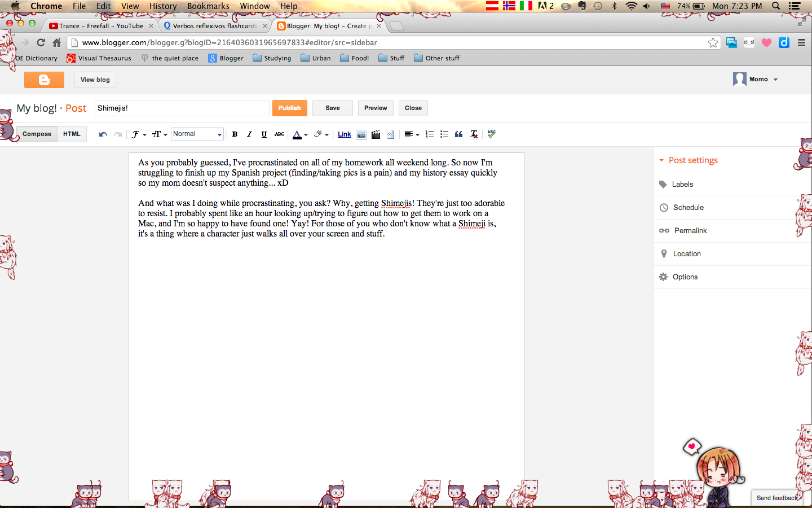Open the Notification Center list icon
812x508 pixels.
click(x=795, y=6)
